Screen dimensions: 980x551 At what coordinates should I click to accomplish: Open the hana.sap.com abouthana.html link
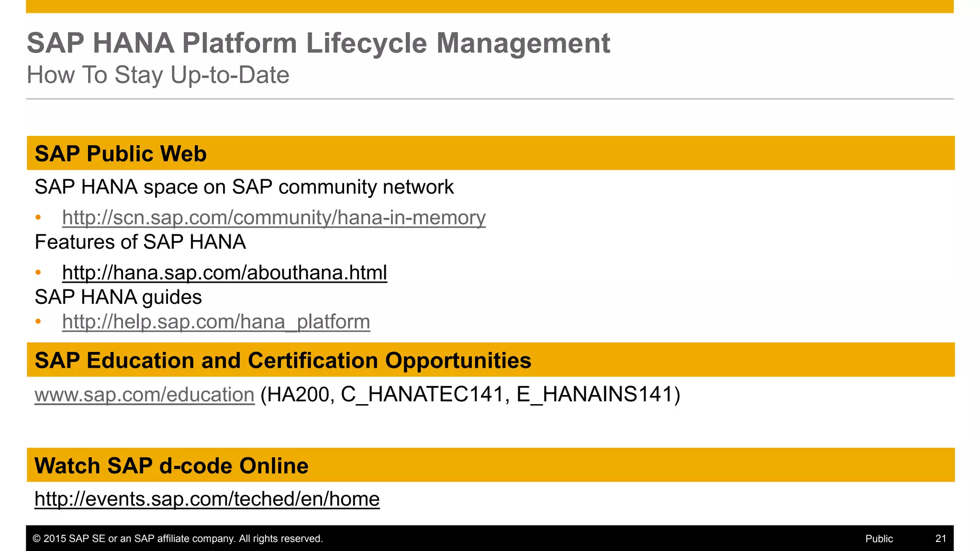pos(224,273)
